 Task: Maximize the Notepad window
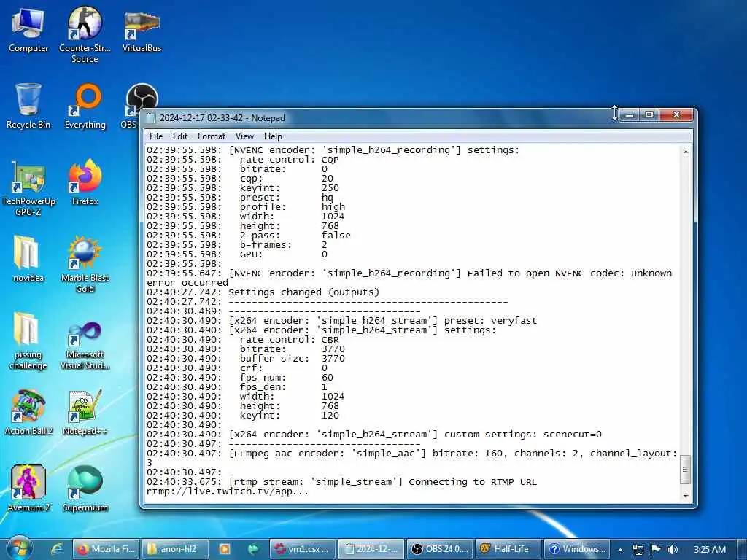649,115
